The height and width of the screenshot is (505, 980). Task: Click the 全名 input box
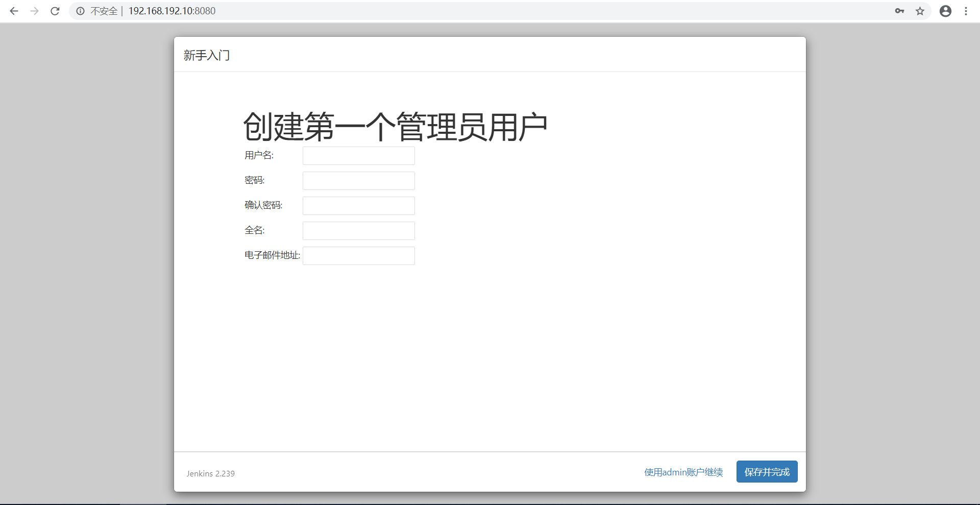358,231
